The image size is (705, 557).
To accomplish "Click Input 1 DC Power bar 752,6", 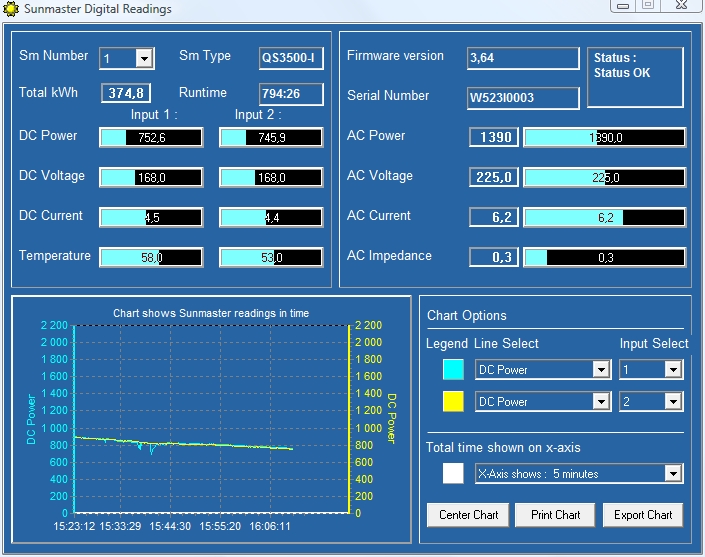I will pos(151,138).
